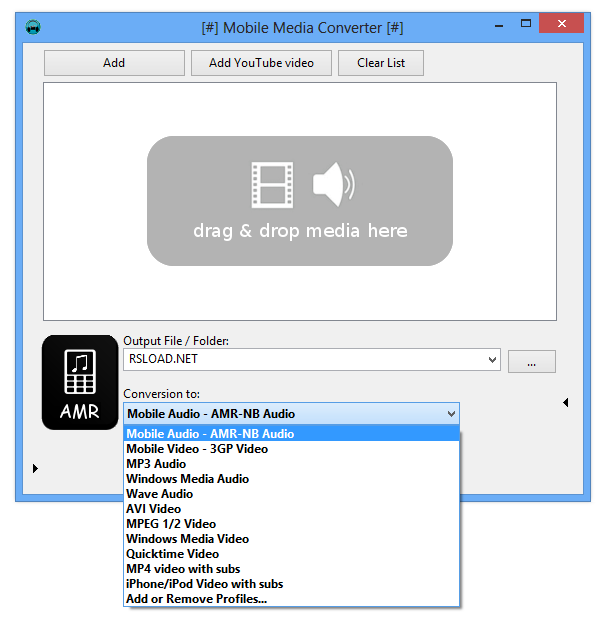Screen dimensions: 608x629
Task: Open Add or Remove Profiles...
Action: 291,599
